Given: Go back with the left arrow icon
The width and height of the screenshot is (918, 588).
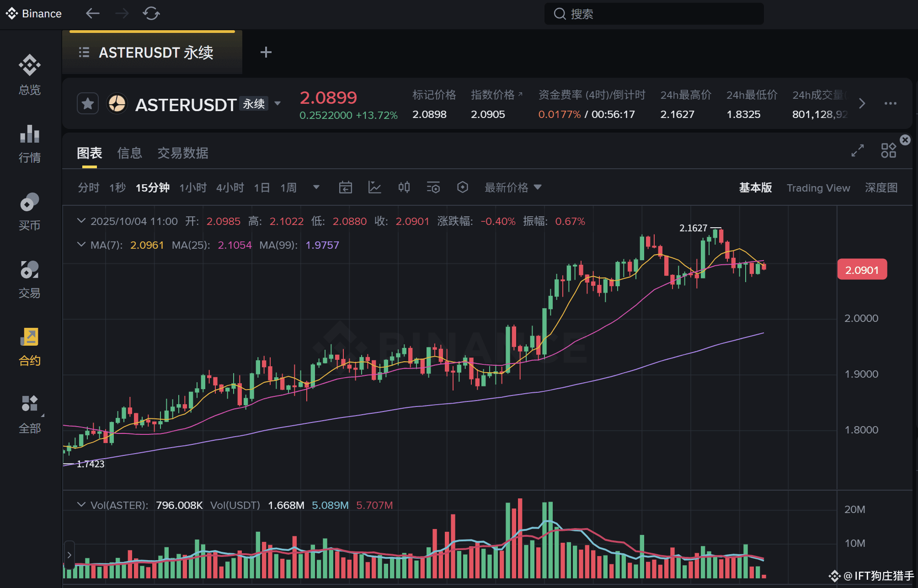Looking at the screenshot, I should pos(93,13).
